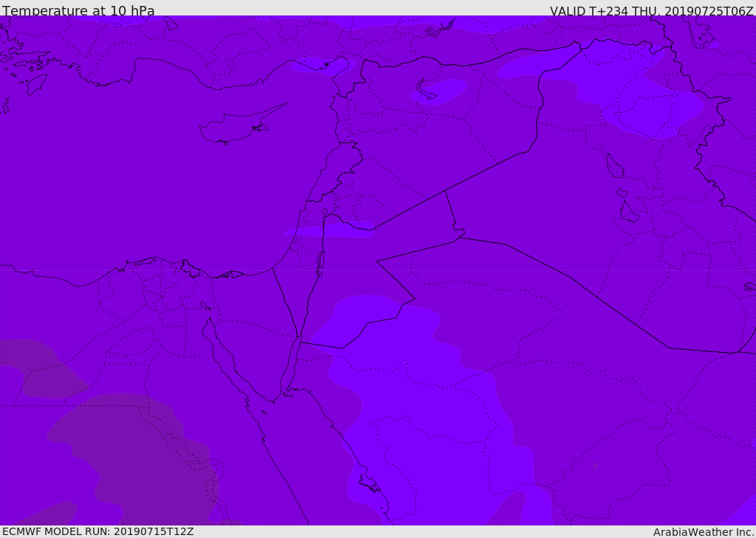Click the 'Temperature at 10 hPa' title
This screenshot has height=538, width=756.
pyautogui.click(x=78, y=10)
